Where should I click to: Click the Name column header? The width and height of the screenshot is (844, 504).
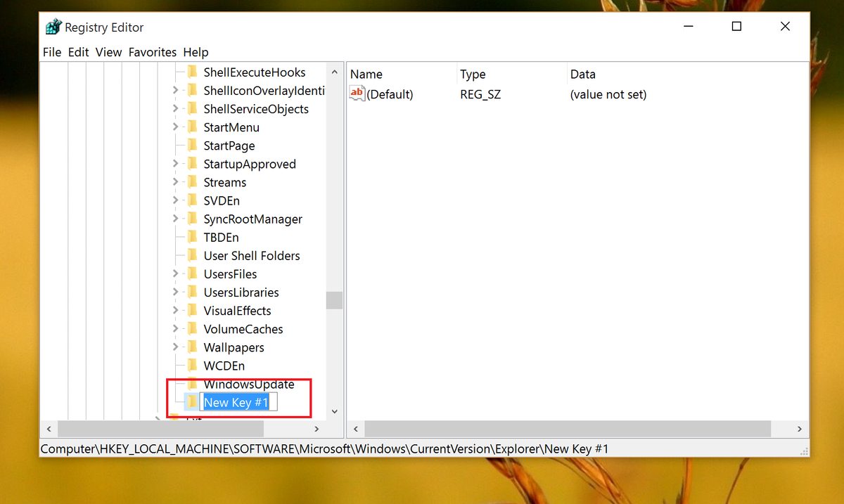(366, 74)
